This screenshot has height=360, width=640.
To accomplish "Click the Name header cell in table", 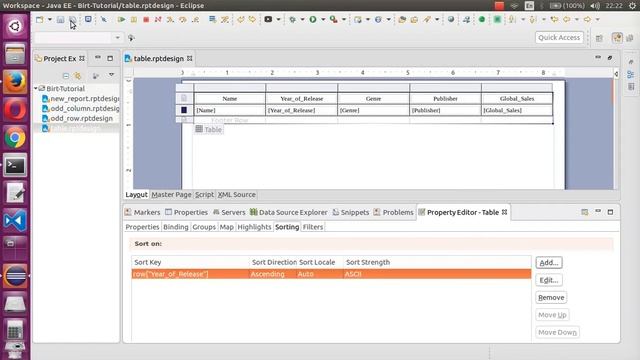I will click(230, 98).
